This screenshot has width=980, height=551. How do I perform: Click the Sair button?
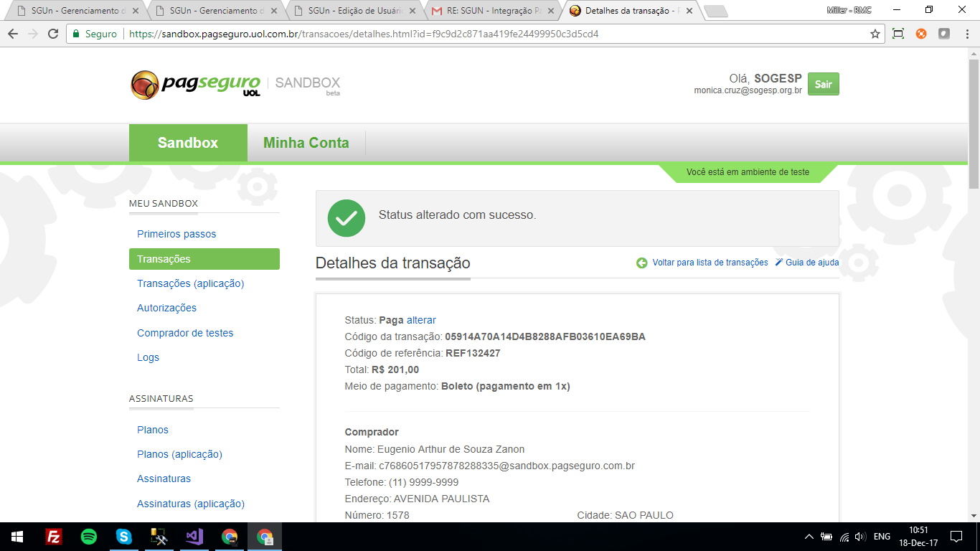(x=823, y=84)
